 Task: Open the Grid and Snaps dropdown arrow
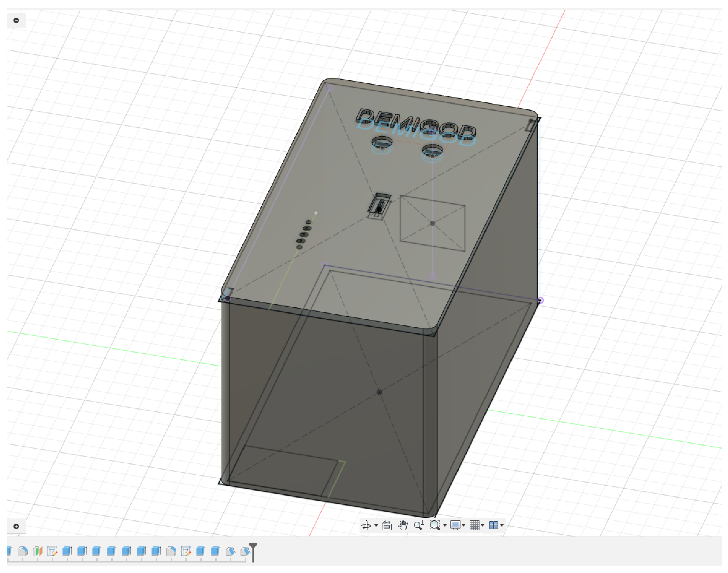coord(483,525)
